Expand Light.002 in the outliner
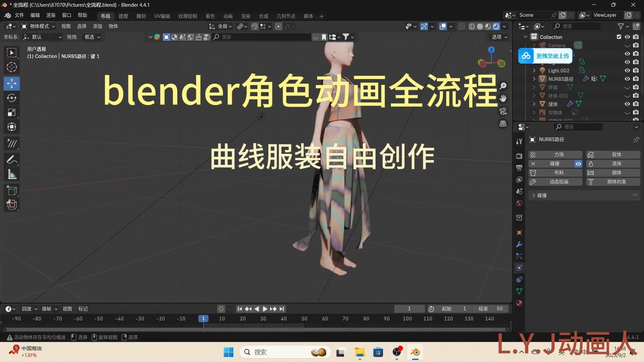 point(534,70)
